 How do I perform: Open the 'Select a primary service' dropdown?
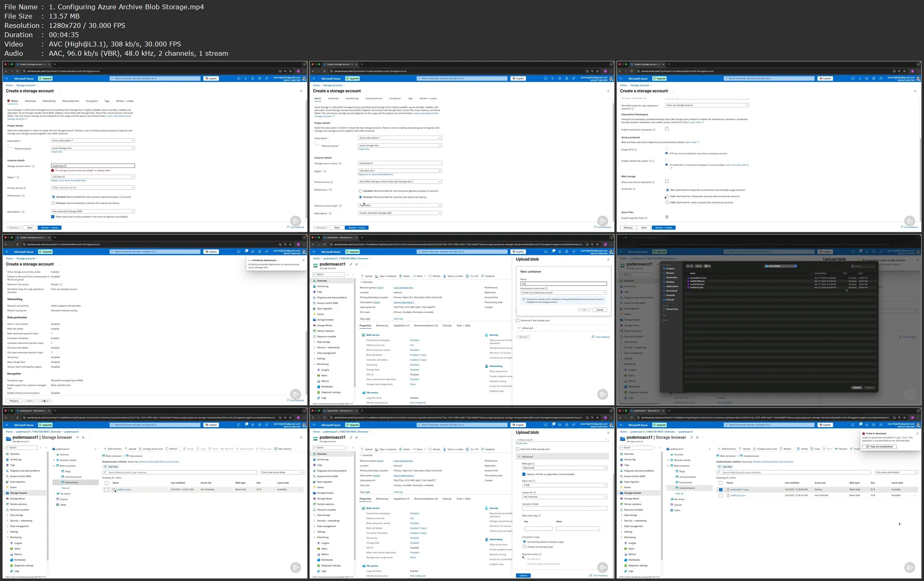coord(93,188)
